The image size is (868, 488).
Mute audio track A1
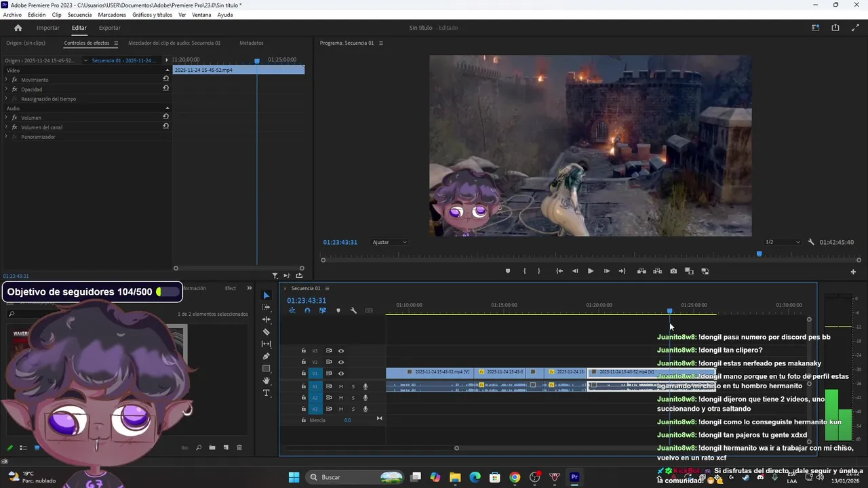point(340,386)
